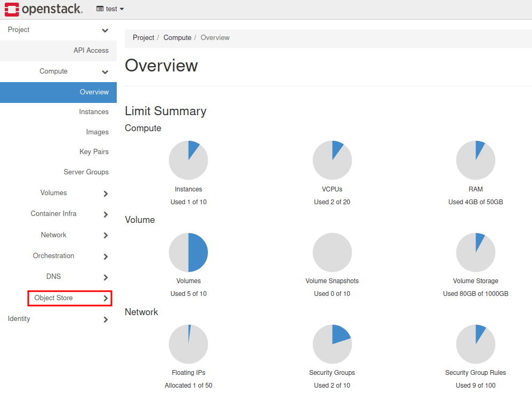Open Key Pairs in the sidebar
Image resolution: width=532 pixels, height=401 pixels.
coord(94,152)
